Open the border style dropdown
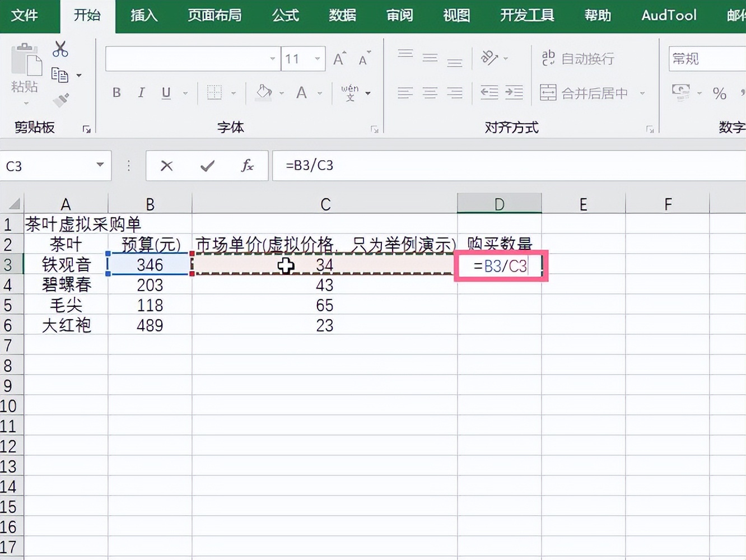The width and height of the screenshot is (746, 560). 234,93
